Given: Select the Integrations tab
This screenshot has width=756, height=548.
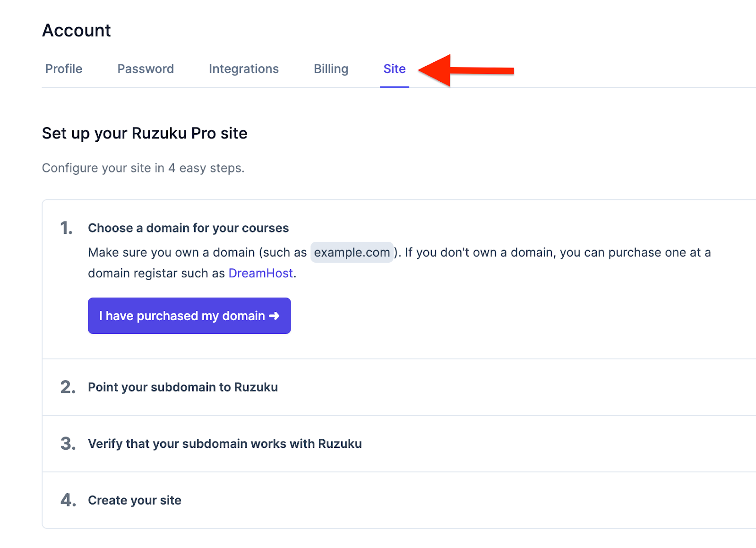Looking at the screenshot, I should 244,68.
